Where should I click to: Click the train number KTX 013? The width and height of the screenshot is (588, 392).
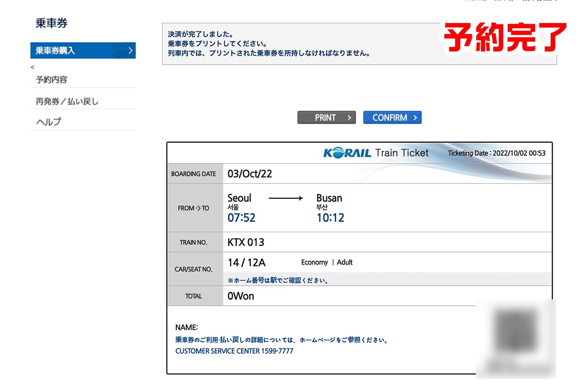(x=246, y=242)
